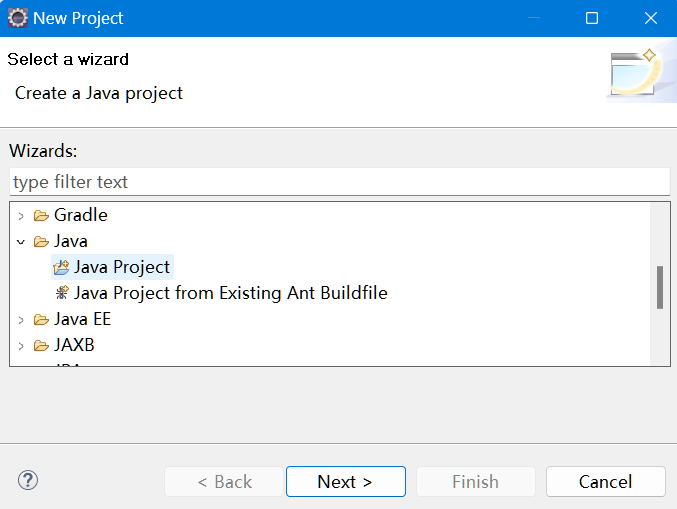Expand the Gradle tree node
Screen dimensions: 677x509
pos(21,215)
